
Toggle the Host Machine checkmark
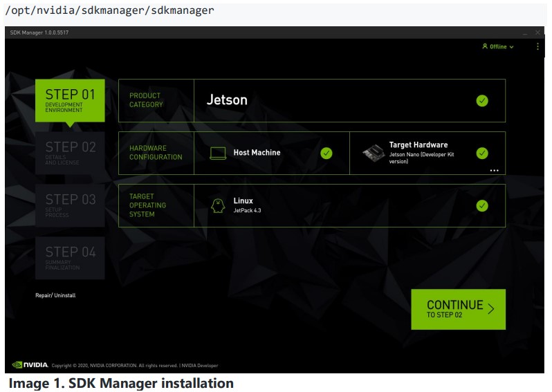(x=326, y=153)
